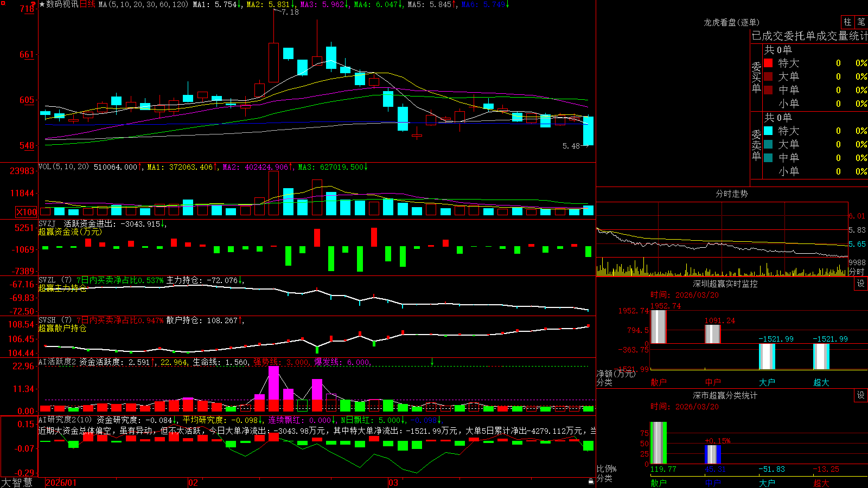Click the green MA4: 6.047 value

pyautogui.click(x=378, y=4)
